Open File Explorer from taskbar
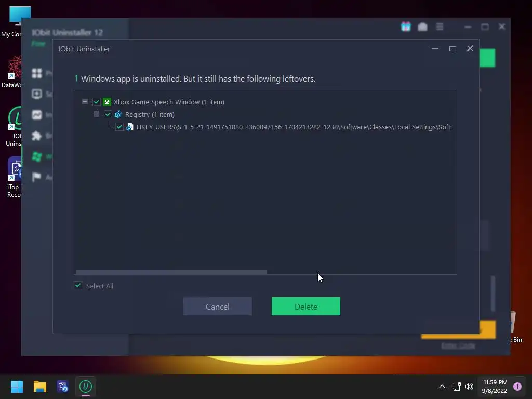Image resolution: width=532 pixels, height=399 pixels. (39, 387)
